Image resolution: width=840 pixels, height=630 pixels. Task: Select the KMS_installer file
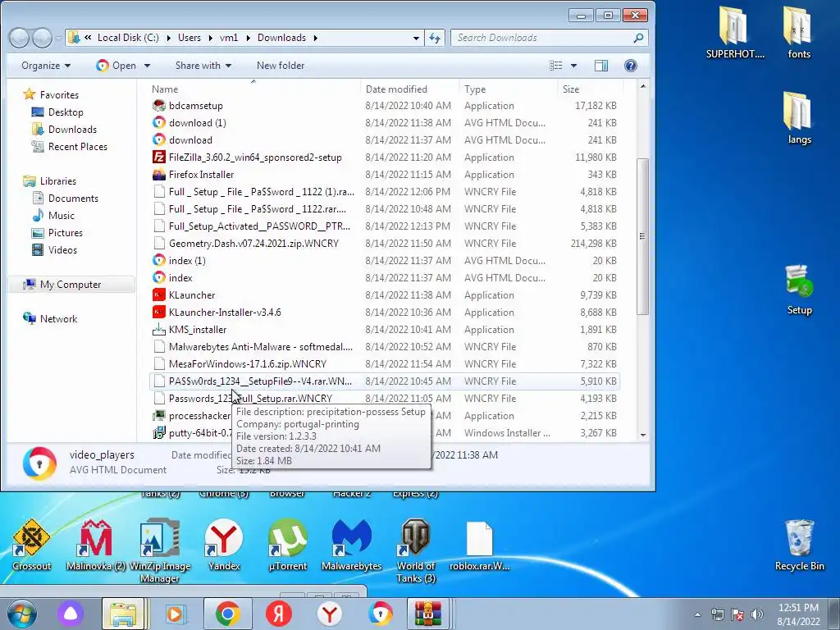pos(197,330)
